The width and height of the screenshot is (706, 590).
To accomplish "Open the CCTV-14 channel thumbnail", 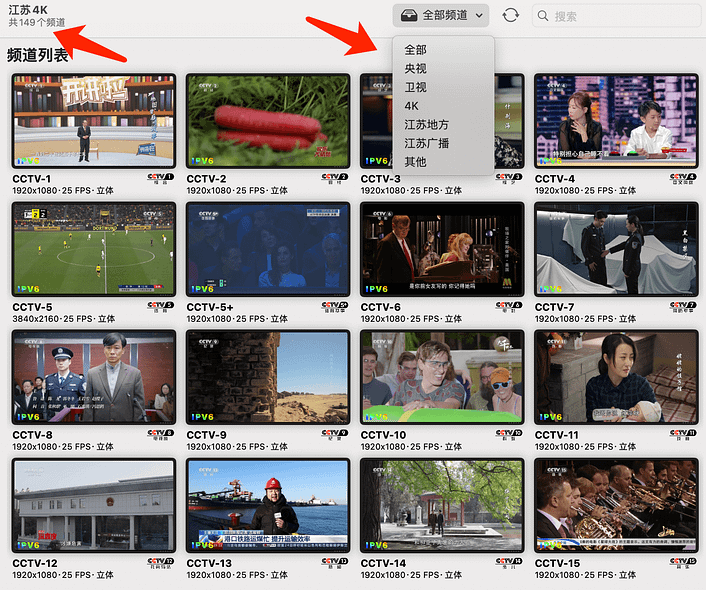I will tap(442, 505).
